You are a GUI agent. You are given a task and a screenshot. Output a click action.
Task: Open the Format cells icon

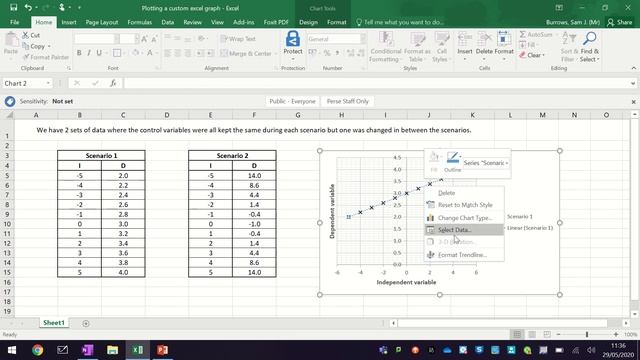click(504, 39)
